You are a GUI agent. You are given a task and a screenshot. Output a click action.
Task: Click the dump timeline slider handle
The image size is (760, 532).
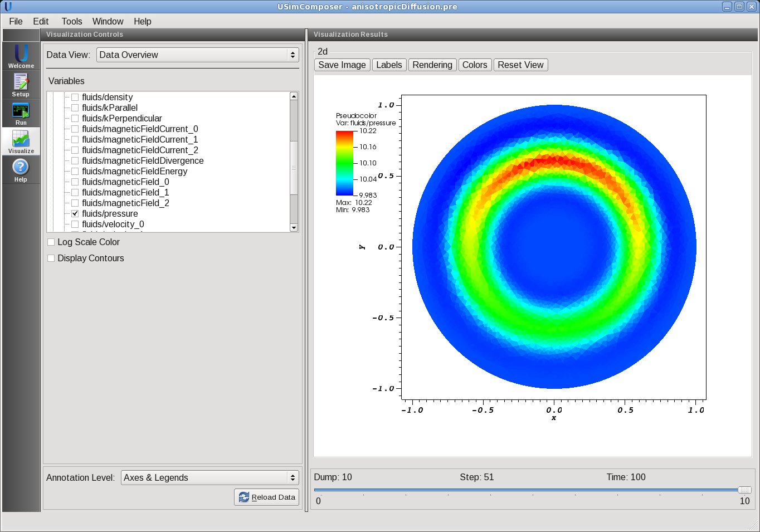(744, 490)
